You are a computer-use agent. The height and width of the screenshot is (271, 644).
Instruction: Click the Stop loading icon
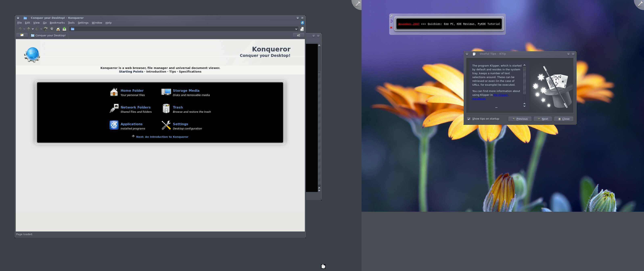tap(52, 29)
